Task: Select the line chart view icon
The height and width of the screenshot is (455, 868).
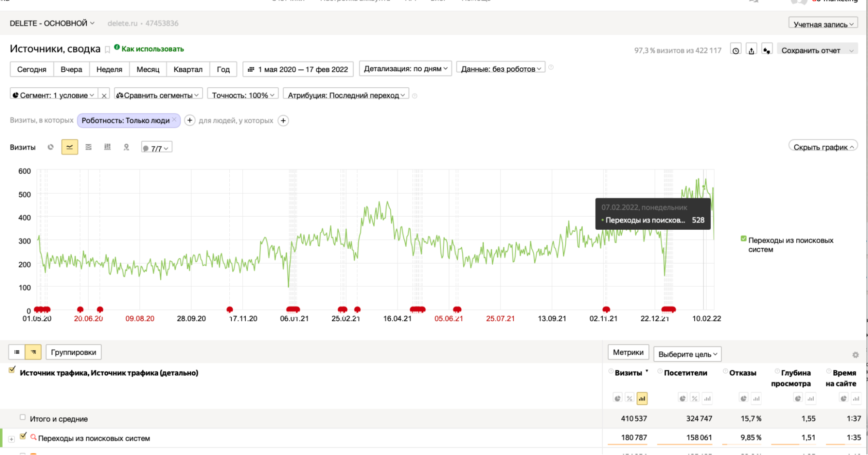Action: pyautogui.click(x=69, y=147)
